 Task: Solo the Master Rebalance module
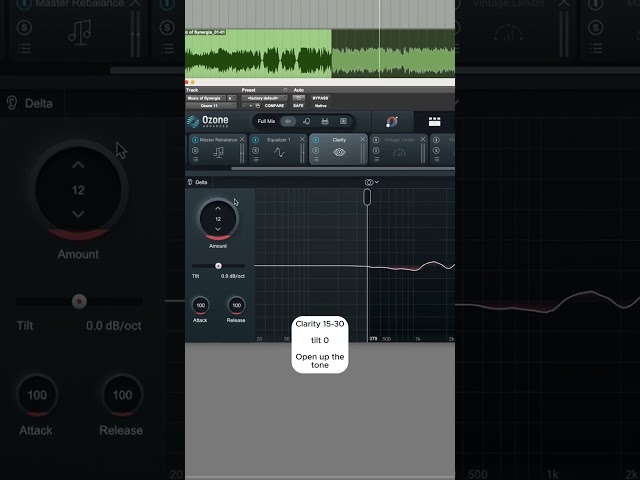[195, 151]
